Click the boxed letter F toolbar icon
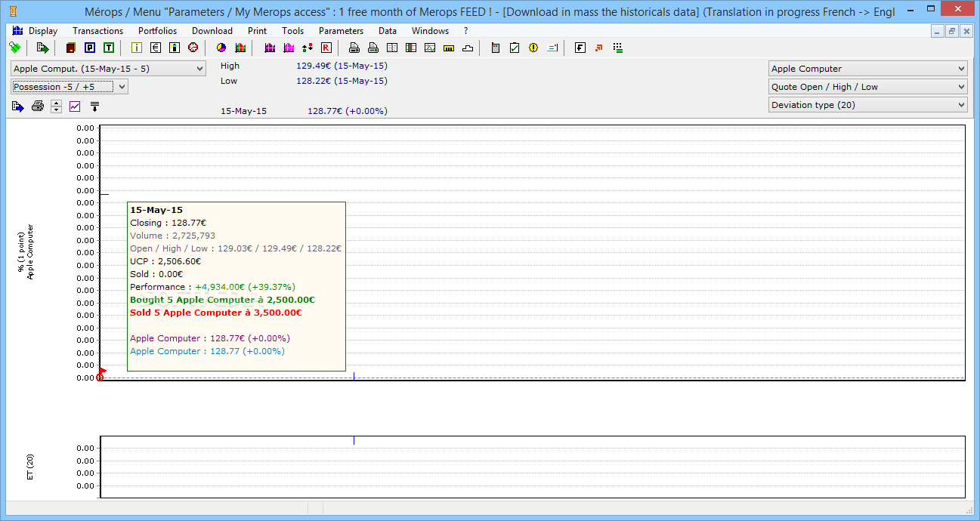 (x=580, y=48)
